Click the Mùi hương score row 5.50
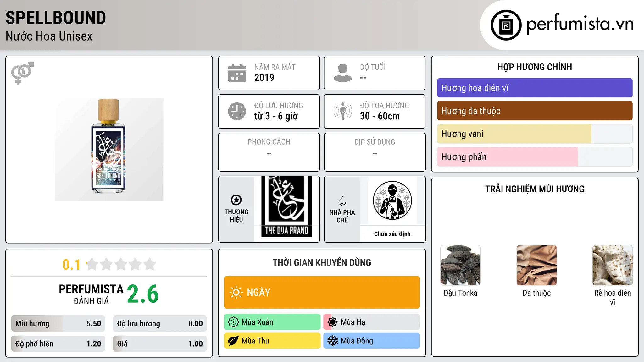 pyautogui.click(x=58, y=324)
